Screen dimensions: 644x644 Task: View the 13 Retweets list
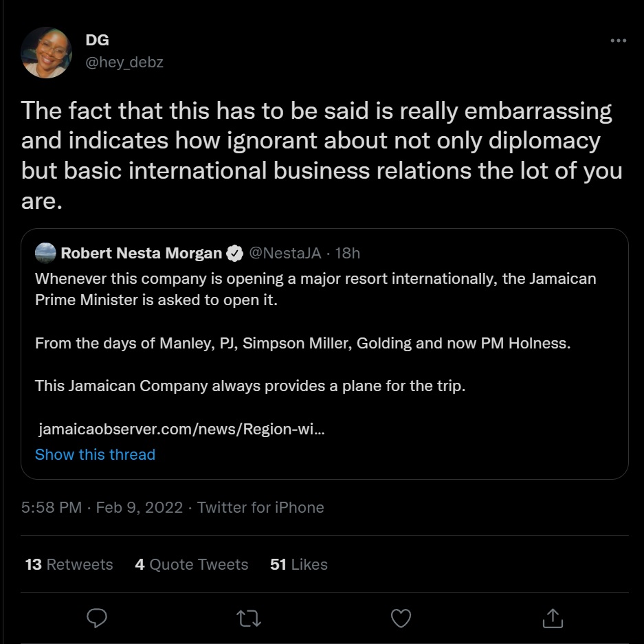pos(69,564)
